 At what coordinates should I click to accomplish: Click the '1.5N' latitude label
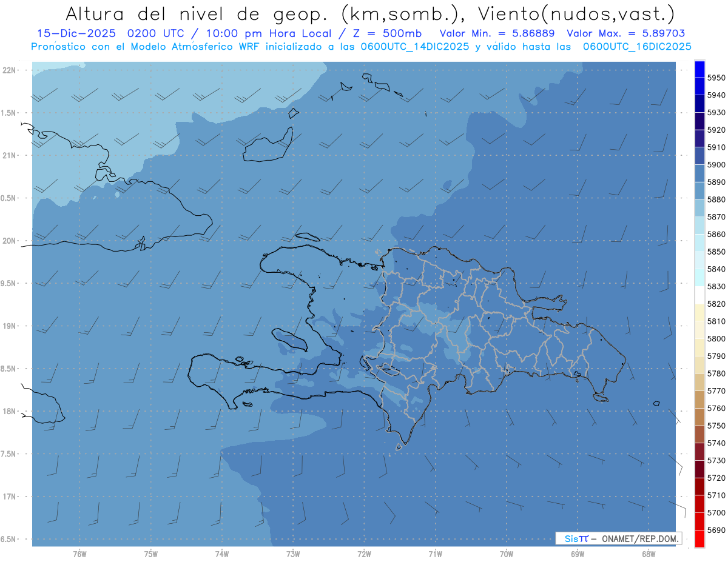(x=8, y=113)
